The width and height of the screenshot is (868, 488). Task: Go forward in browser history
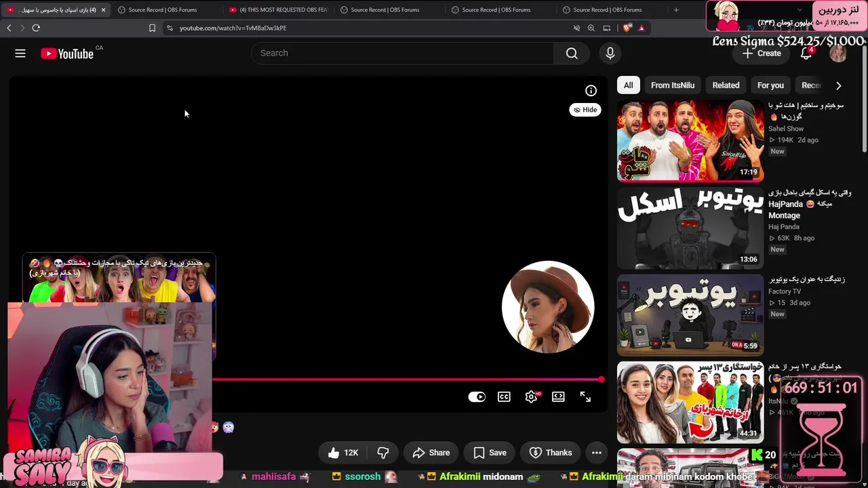pyautogui.click(x=22, y=28)
